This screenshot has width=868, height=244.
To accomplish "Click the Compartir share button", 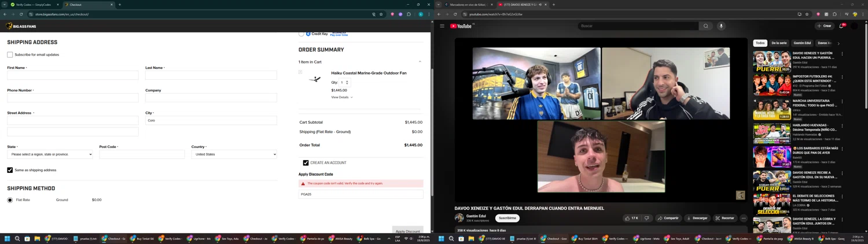I will 668,218.
